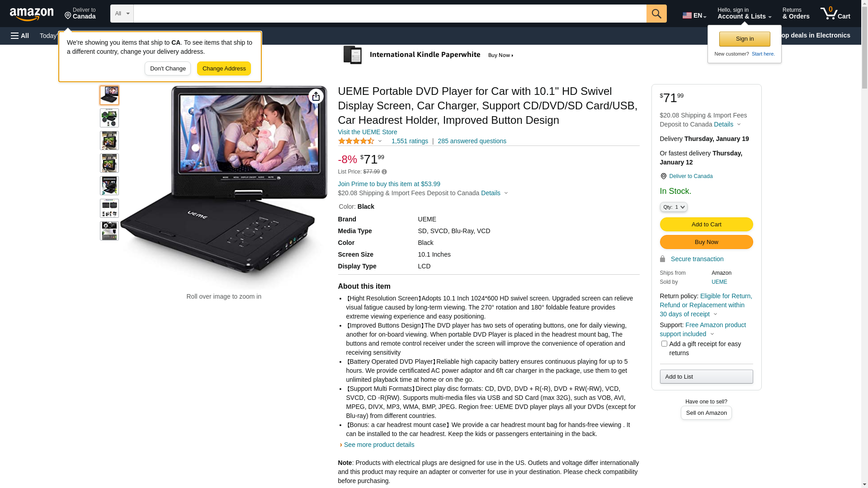Screen dimensions: 868x488
Task: Click the Buy Now button
Action: [x=706, y=242]
